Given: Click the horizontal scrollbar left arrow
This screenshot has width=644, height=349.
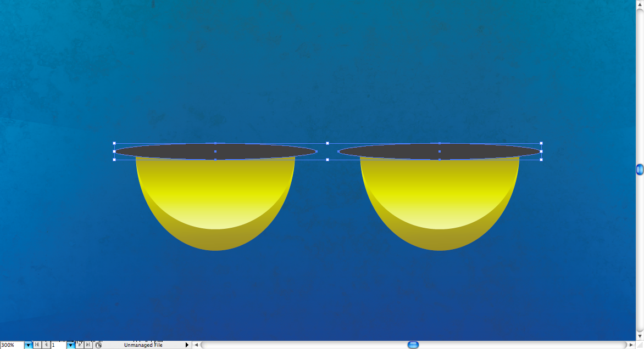Looking at the screenshot, I should [196, 345].
